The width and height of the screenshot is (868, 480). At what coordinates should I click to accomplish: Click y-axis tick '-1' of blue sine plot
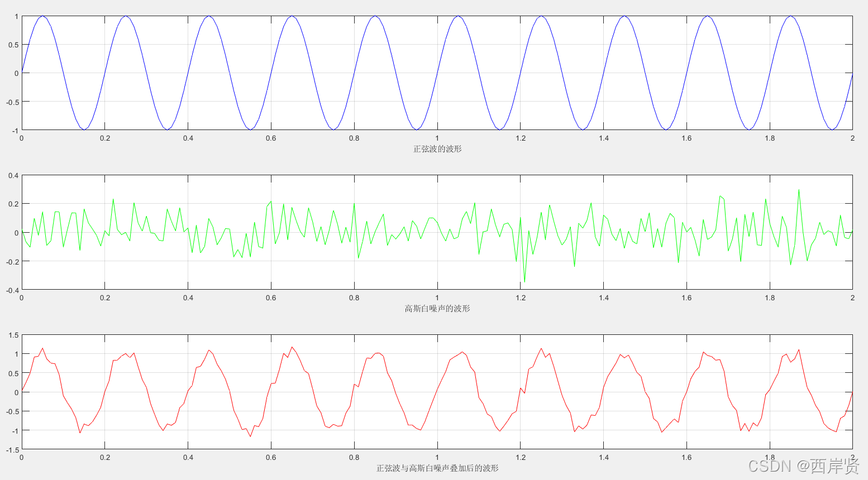click(x=16, y=130)
